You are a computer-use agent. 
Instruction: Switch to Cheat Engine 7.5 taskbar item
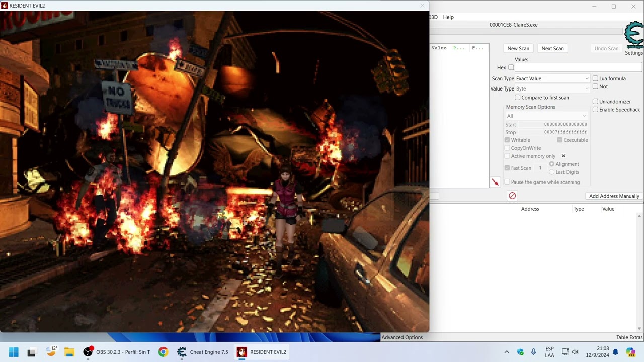(x=203, y=352)
